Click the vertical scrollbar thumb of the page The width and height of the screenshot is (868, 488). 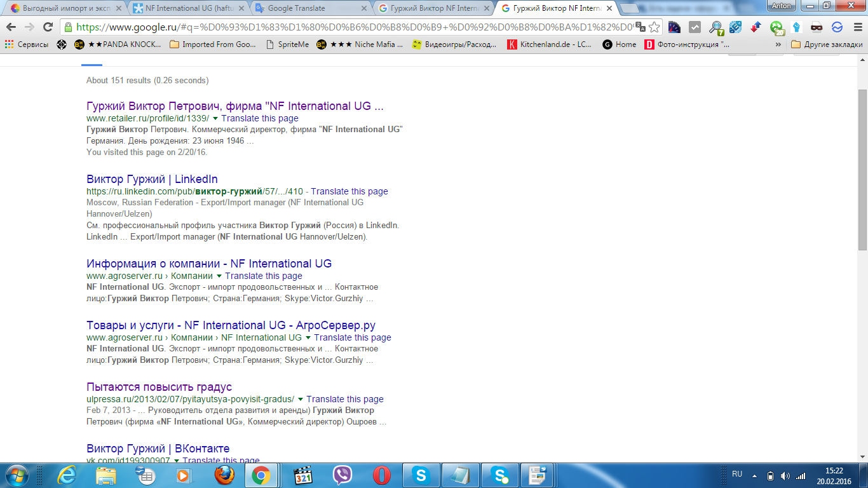pyautogui.click(x=862, y=170)
